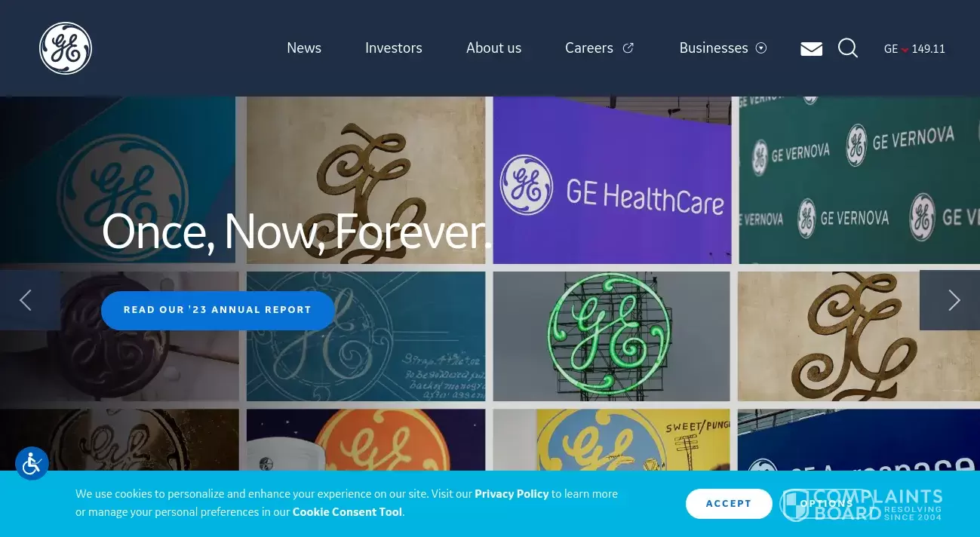Screen dimensions: 980x537
Task: Click the external link icon beside Careers
Action: pyautogui.click(x=628, y=48)
